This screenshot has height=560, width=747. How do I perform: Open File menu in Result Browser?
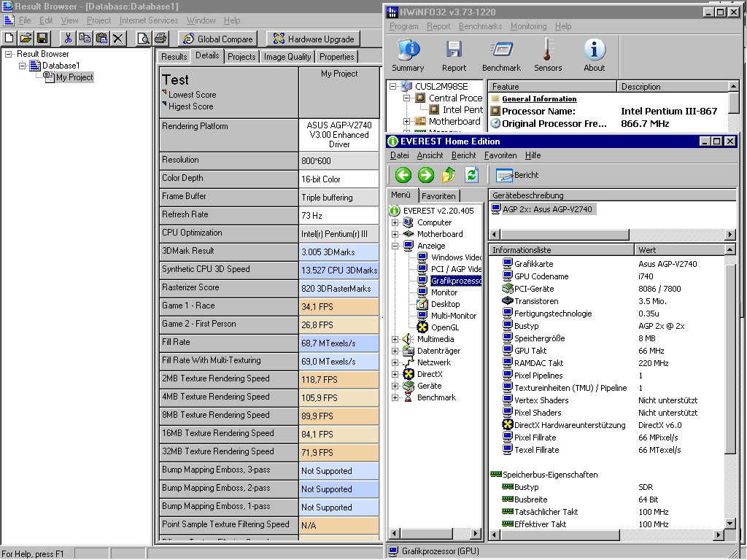pos(25,20)
